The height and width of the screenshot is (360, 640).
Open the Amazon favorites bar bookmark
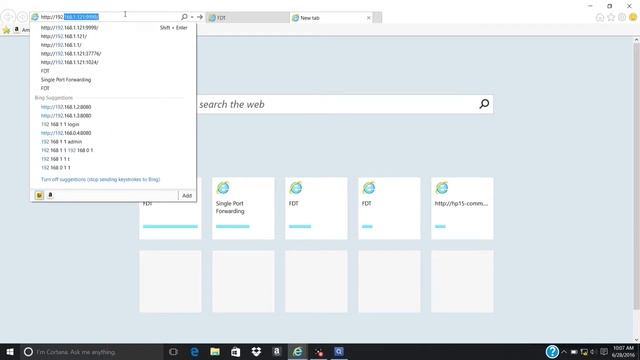[x=21, y=30]
